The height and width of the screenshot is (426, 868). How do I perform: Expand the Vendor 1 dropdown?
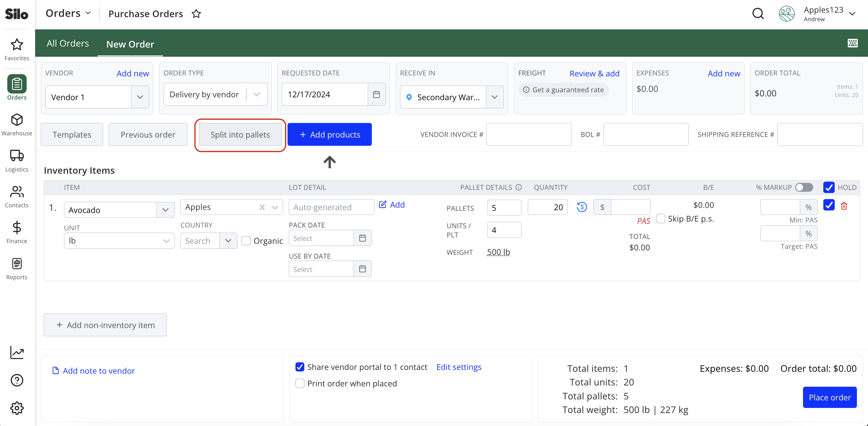(140, 97)
